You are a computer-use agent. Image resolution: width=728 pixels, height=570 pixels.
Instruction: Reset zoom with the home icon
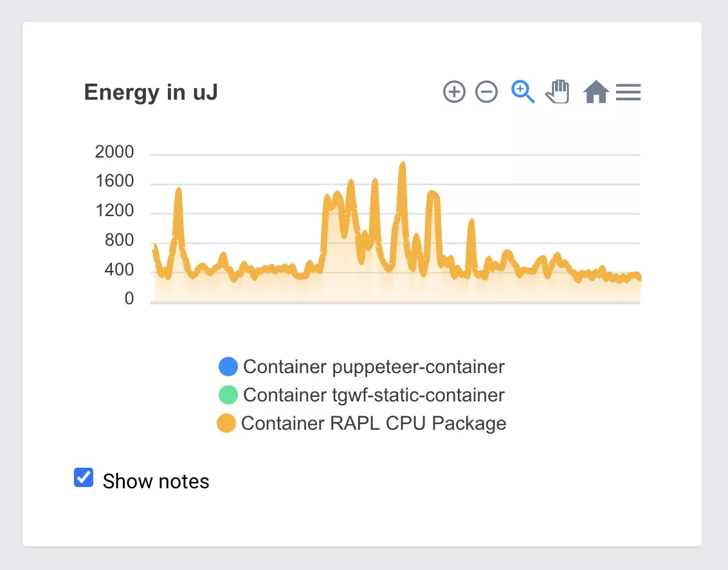coord(596,91)
